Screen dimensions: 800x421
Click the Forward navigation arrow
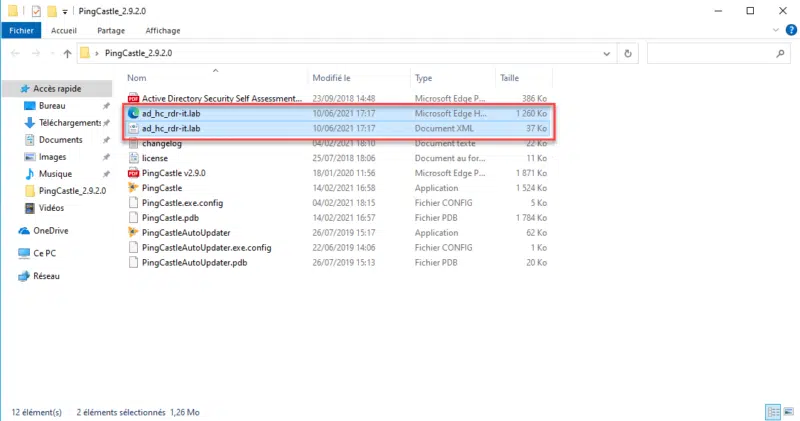click(36, 53)
